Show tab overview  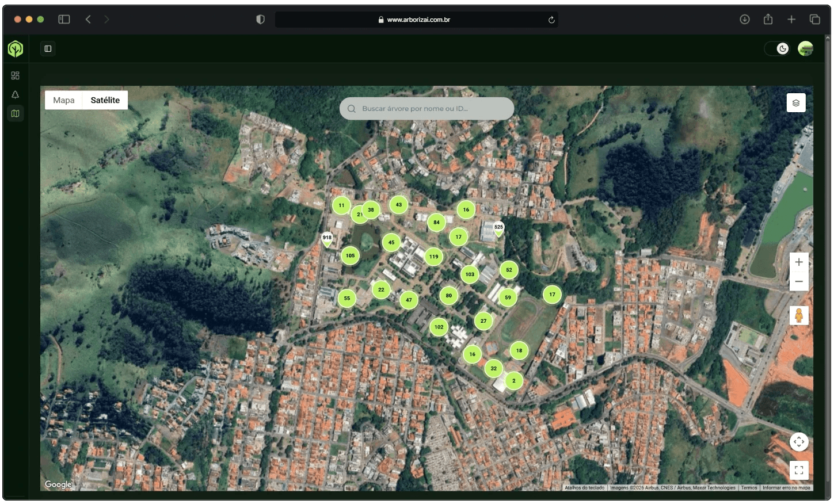click(x=815, y=19)
